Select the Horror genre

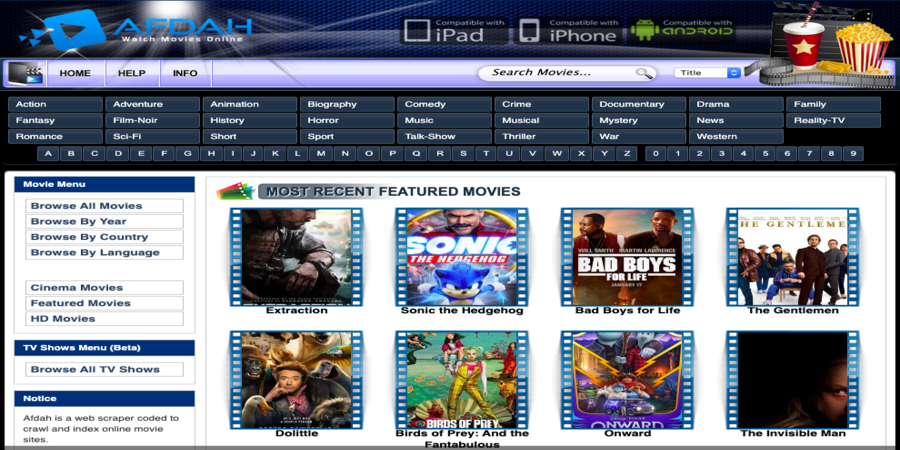pyautogui.click(x=347, y=121)
